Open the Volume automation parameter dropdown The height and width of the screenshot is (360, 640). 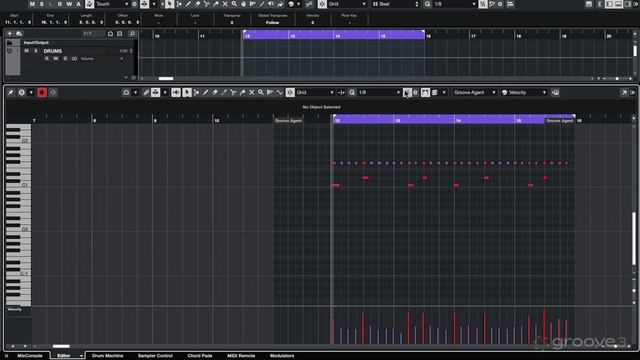coord(102,59)
